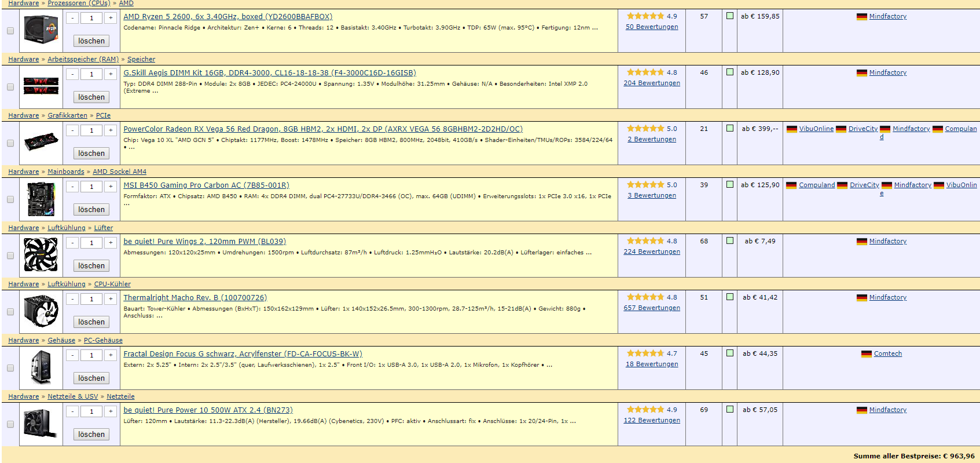
Task: Go to PC-Gehäuse category breadcrumb
Action: [x=103, y=340]
